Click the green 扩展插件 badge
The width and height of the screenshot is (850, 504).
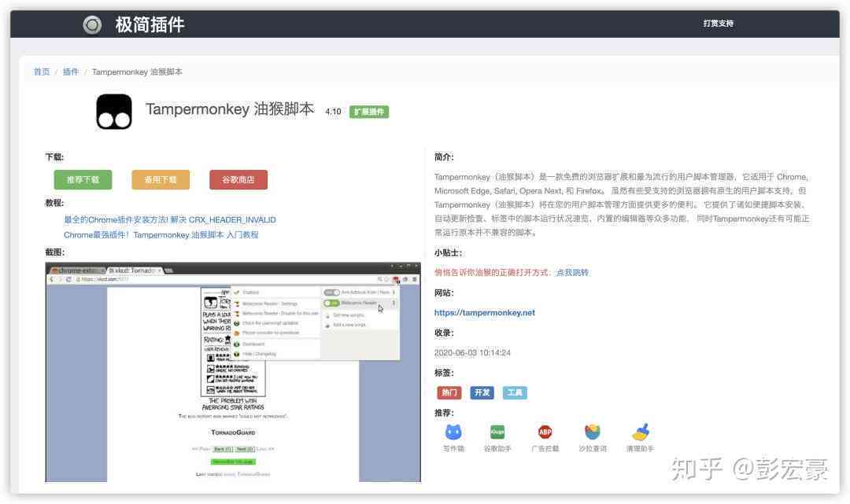tap(368, 112)
